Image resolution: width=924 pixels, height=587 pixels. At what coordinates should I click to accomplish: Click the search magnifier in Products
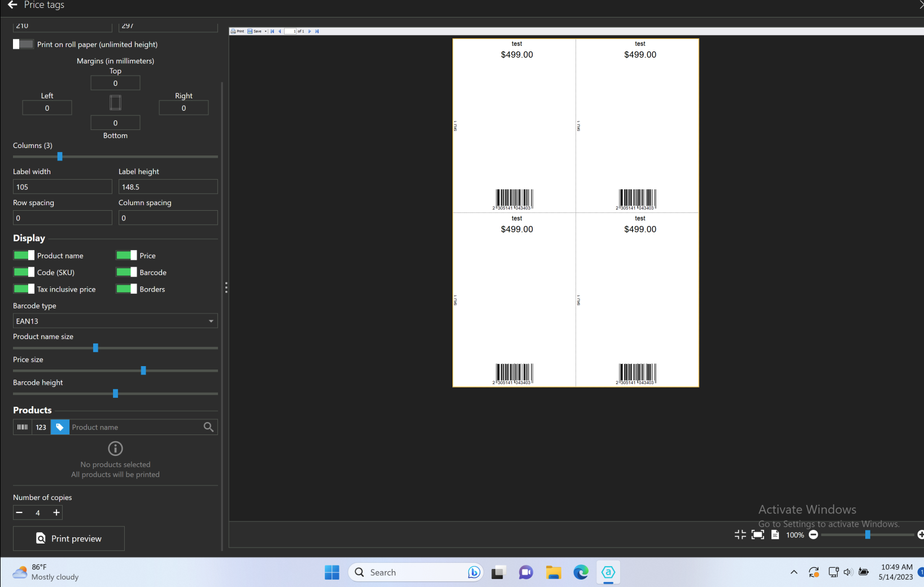pyautogui.click(x=208, y=427)
